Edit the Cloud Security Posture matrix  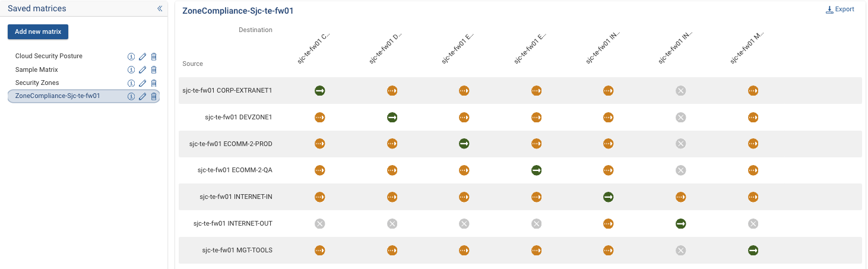142,56
